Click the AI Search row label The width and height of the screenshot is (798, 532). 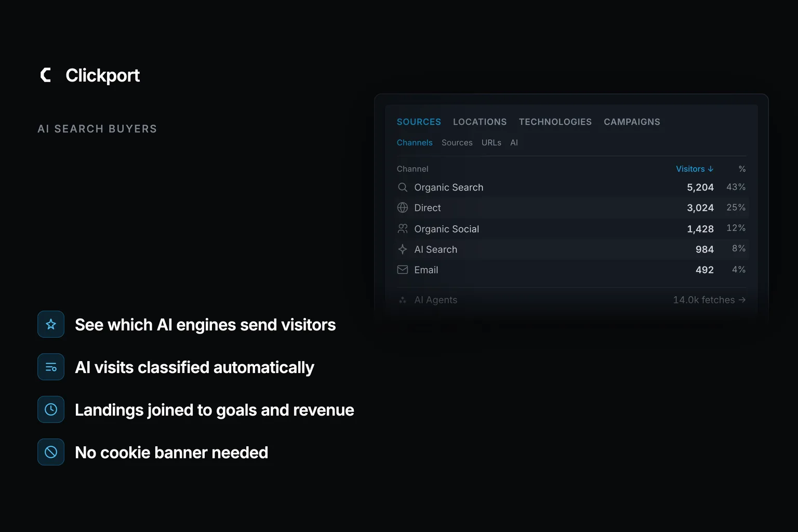pyautogui.click(x=436, y=249)
